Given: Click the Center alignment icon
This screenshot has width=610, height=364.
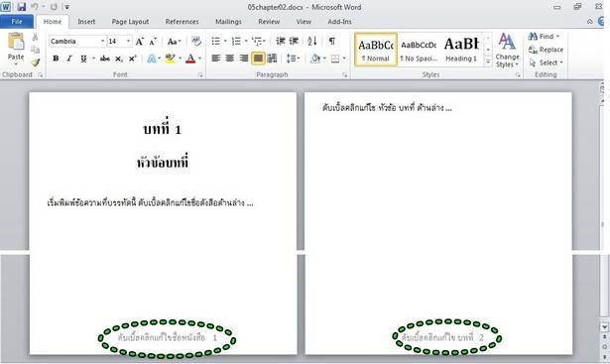Looking at the screenshot, I should [230, 59].
